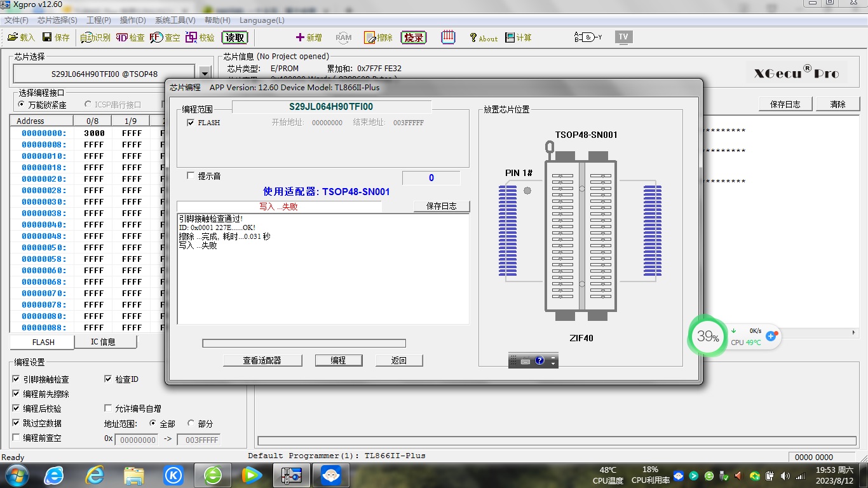The width and height of the screenshot is (868, 488).
Task: Click the 编程 (Program) button in dialog
Action: (338, 360)
